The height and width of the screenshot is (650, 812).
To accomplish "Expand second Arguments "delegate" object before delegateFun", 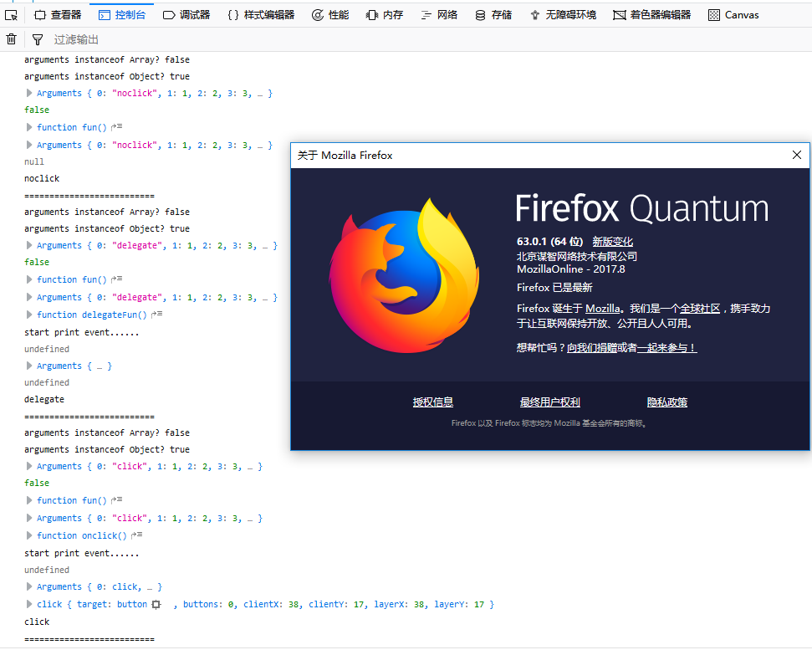I will point(29,297).
